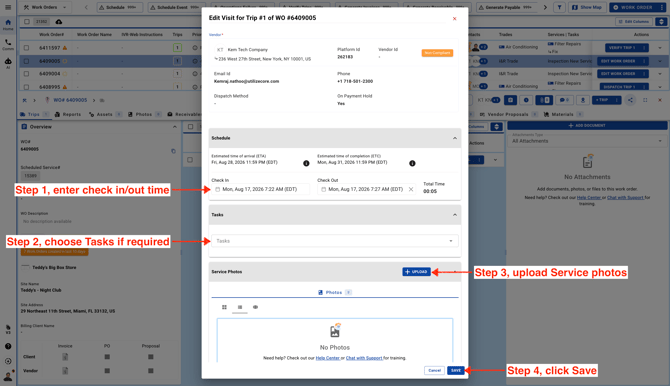Select checkbox for work order 6409004
Viewport: 670px width, 386px height.
coord(26,74)
